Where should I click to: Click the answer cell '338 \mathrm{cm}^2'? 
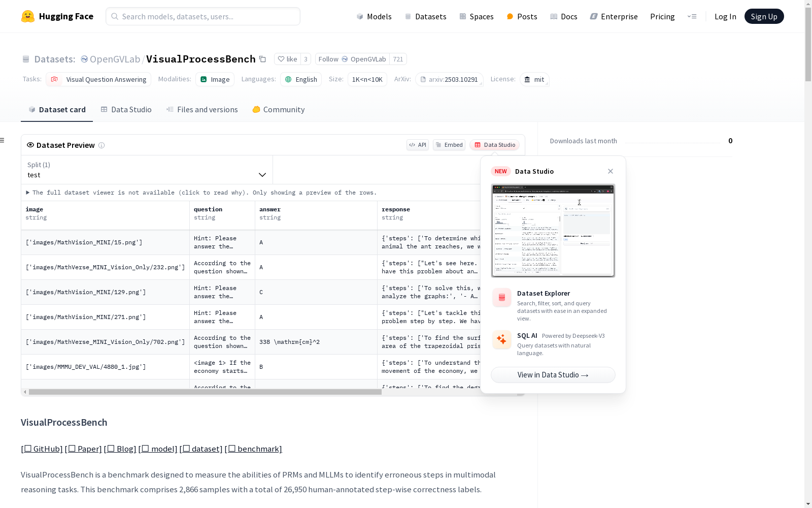(316, 342)
